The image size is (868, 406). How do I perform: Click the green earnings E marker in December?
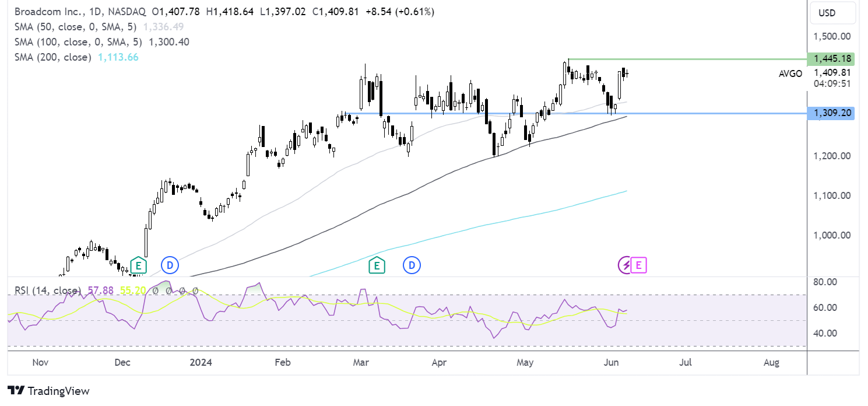click(x=138, y=265)
